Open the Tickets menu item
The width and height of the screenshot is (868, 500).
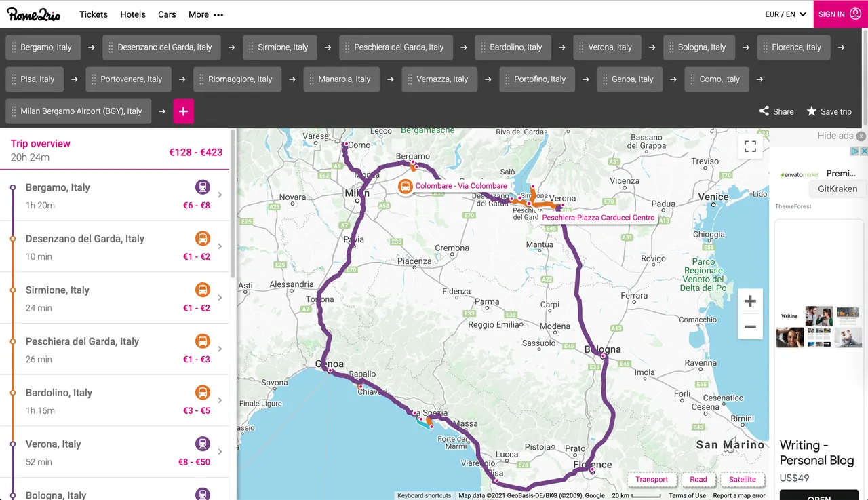point(94,14)
